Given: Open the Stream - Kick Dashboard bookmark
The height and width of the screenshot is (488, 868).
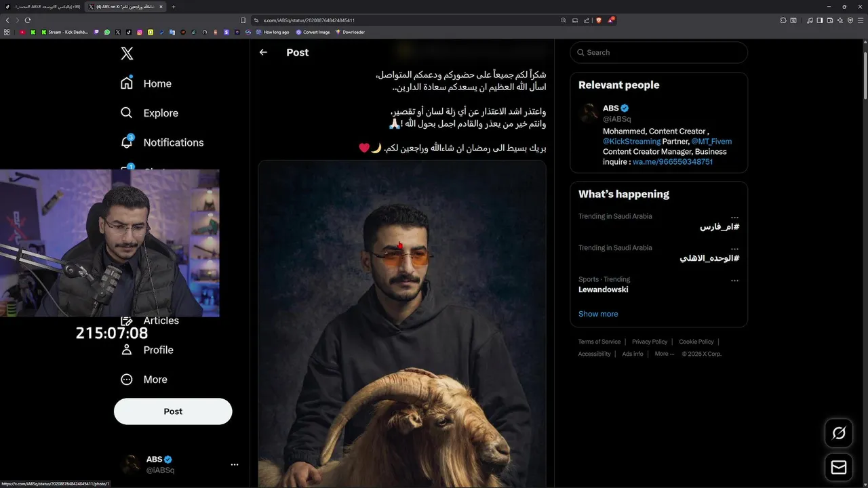Looking at the screenshot, I should pos(65,32).
